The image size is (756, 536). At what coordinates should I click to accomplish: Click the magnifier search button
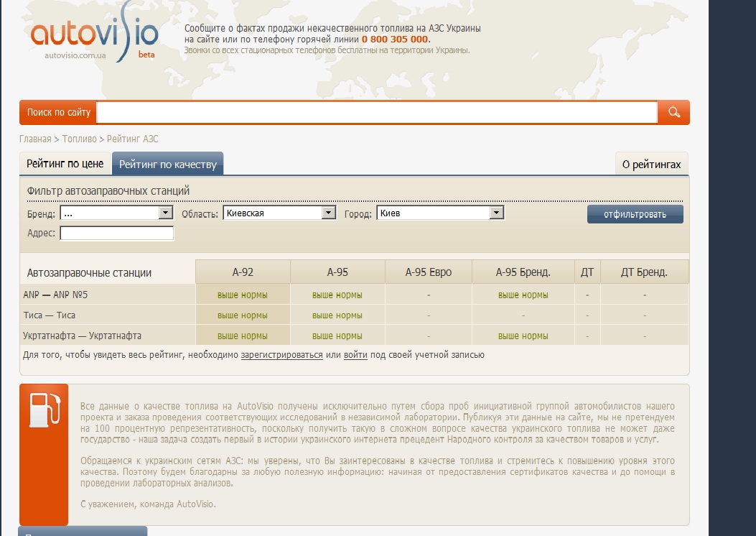point(673,112)
